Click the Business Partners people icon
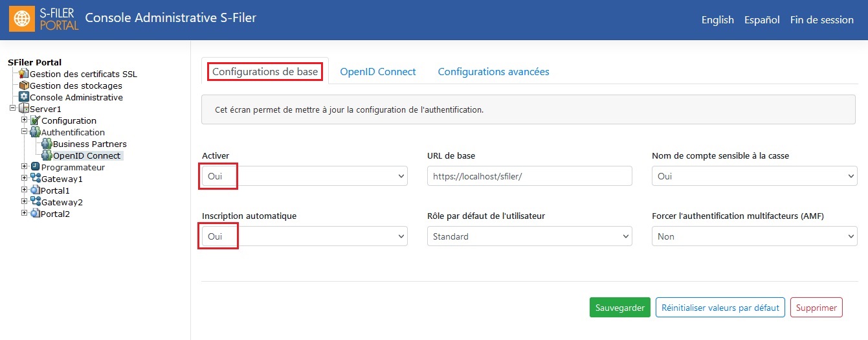Image resolution: width=868 pixels, height=340 pixels. point(47,144)
